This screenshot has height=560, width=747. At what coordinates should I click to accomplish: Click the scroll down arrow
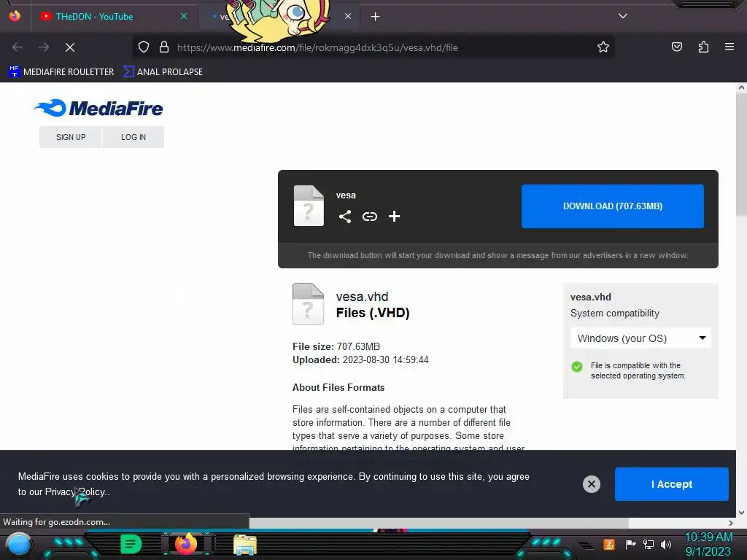pyautogui.click(x=741, y=513)
